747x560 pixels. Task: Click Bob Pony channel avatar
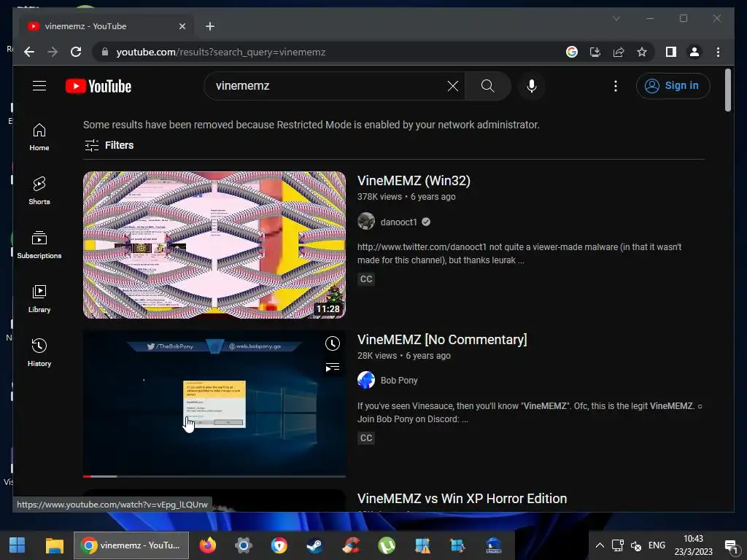366,380
